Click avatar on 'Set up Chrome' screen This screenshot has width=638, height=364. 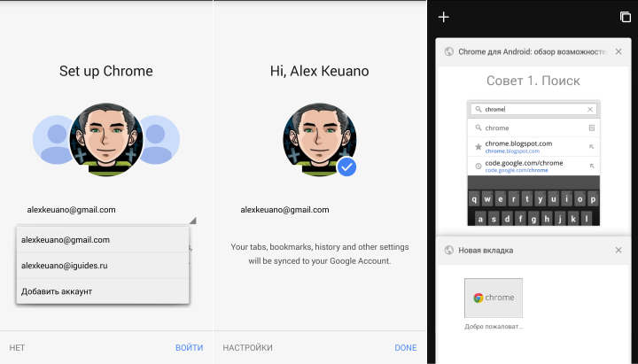click(x=106, y=140)
